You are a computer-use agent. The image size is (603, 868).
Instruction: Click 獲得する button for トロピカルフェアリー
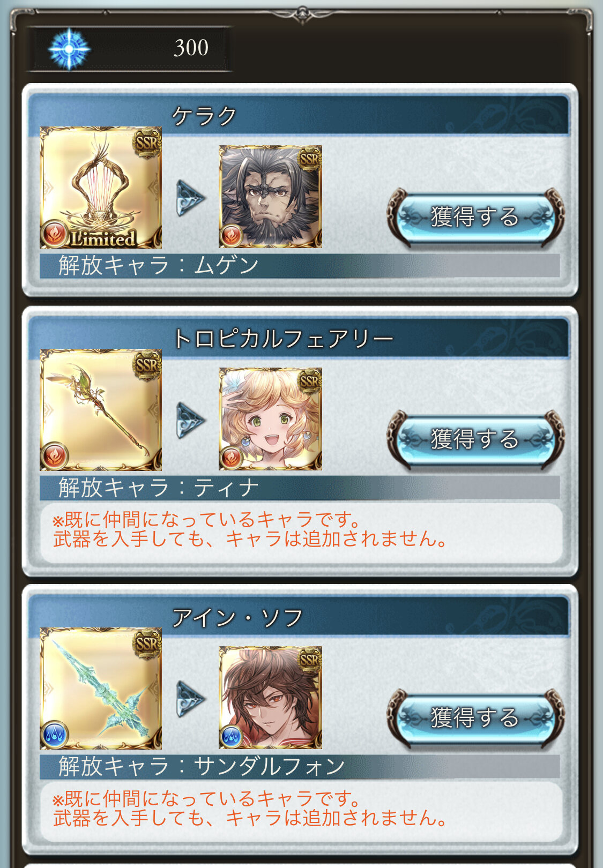(475, 439)
